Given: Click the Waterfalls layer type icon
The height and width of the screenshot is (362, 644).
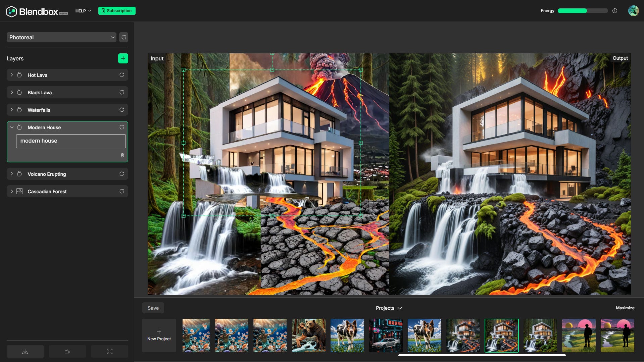Looking at the screenshot, I should (19, 110).
